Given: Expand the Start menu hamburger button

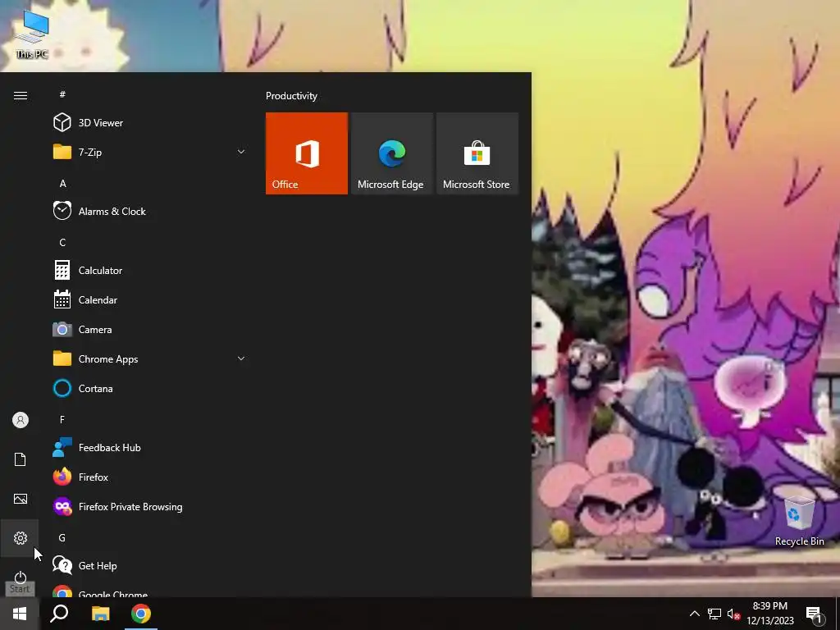Looking at the screenshot, I should coord(21,95).
